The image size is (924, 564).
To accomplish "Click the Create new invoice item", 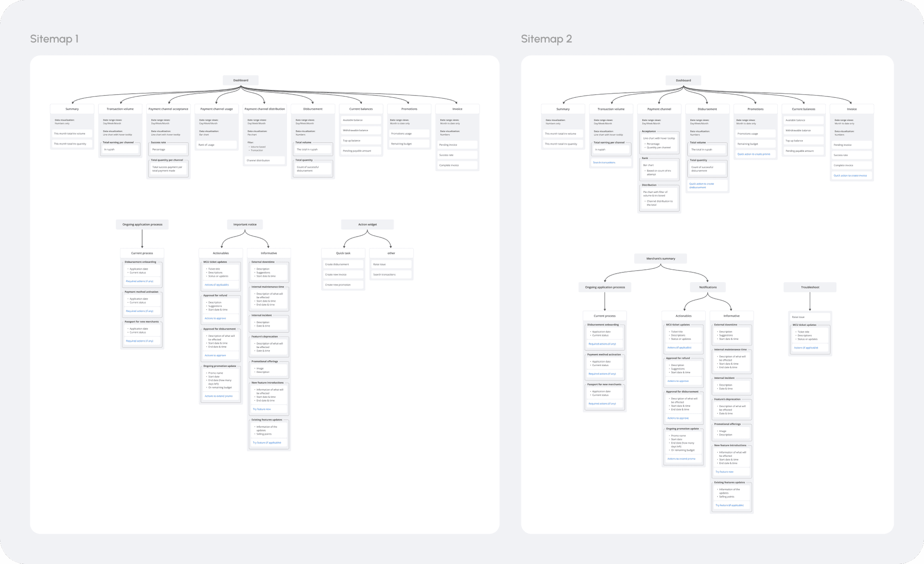I will click(x=336, y=275).
